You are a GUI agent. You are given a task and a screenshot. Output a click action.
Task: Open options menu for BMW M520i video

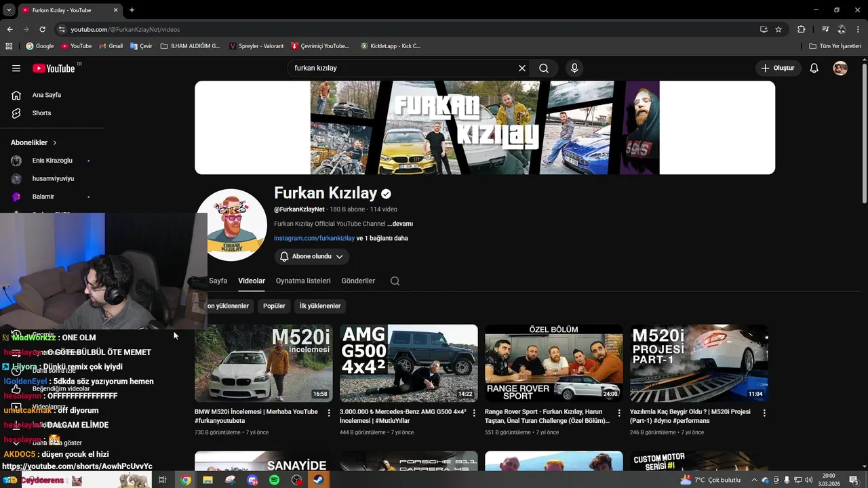pyautogui.click(x=329, y=413)
